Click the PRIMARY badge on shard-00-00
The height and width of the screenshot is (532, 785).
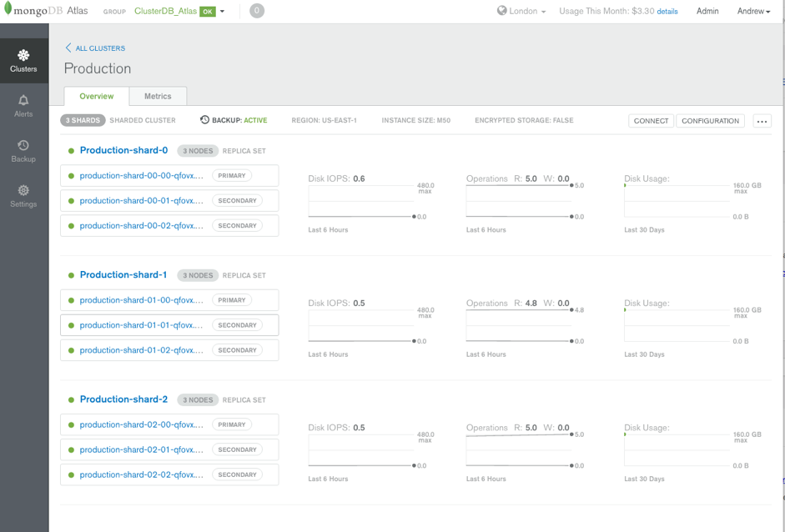(x=232, y=176)
